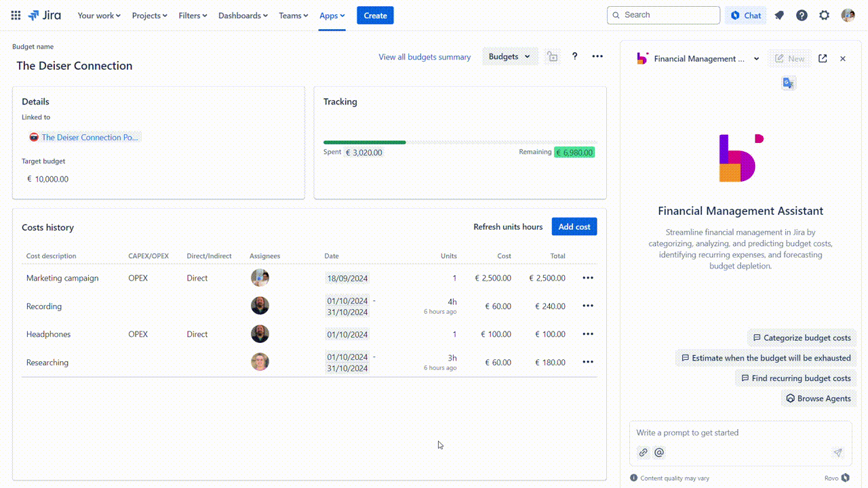Viewport: 868px width, 488px height.
Task: Expand the Teams menu
Action: click(293, 15)
